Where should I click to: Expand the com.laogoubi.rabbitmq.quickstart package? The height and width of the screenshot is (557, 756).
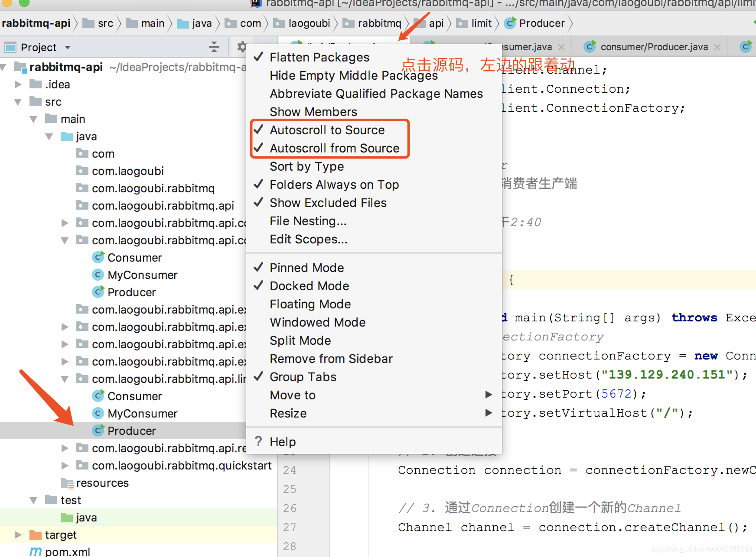[x=65, y=465]
